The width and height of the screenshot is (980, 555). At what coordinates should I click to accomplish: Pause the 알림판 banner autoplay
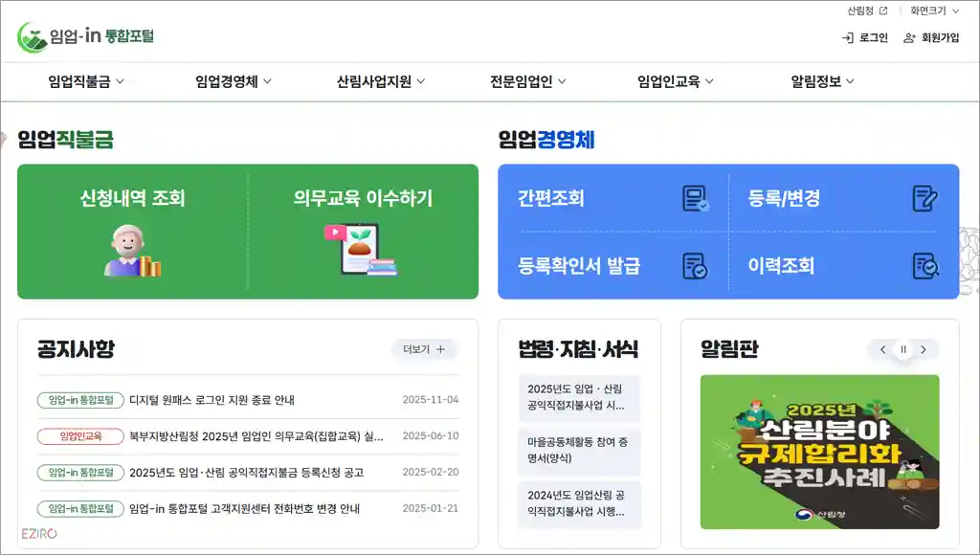point(902,349)
